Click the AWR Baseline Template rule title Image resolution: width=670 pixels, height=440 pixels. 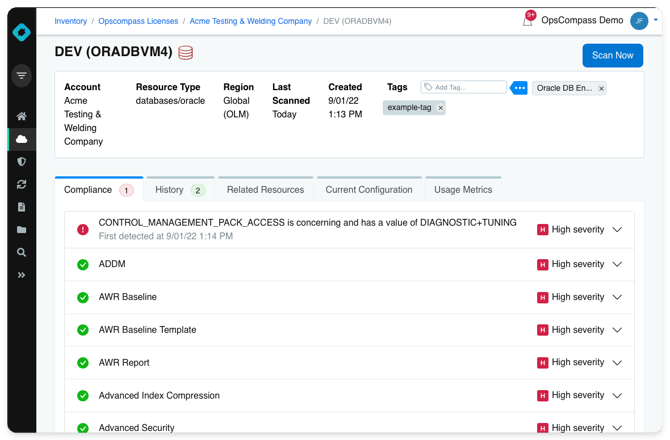(147, 330)
